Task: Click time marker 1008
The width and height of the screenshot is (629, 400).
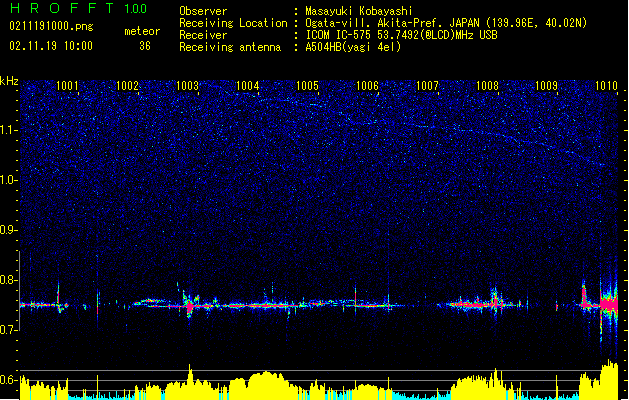Action: (487, 86)
